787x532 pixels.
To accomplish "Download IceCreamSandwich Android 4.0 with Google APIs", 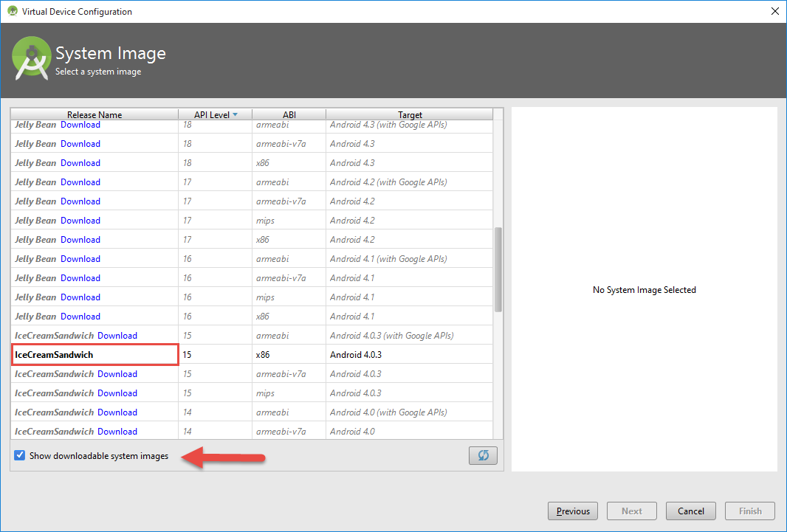I will (117, 412).
